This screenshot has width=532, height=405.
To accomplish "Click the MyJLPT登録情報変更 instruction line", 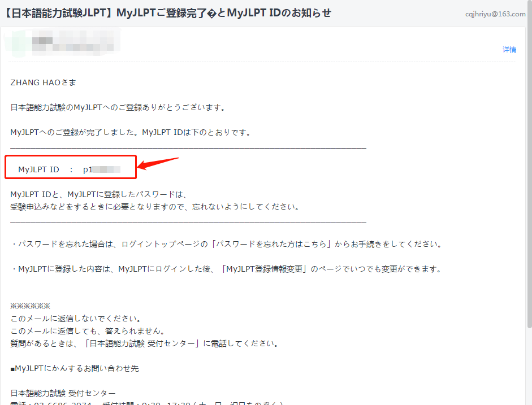I will (x=226, y=269).
